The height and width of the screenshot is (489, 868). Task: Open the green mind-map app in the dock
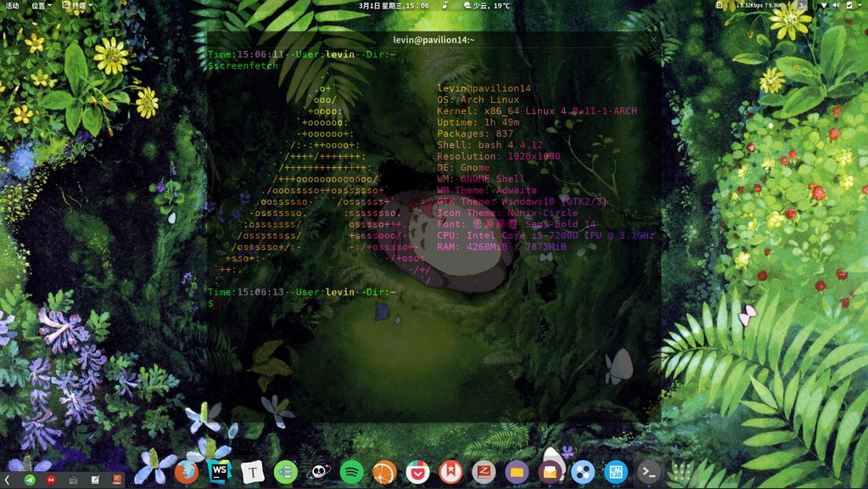[286, 472]
